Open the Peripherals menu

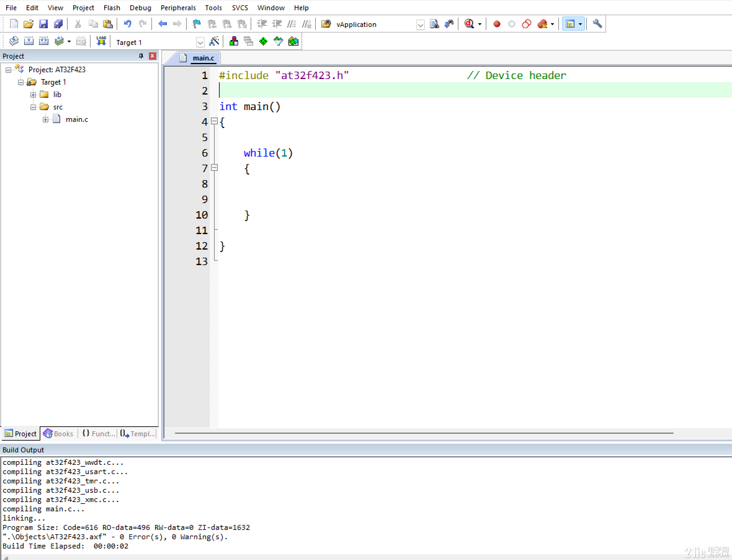point(178,8)
